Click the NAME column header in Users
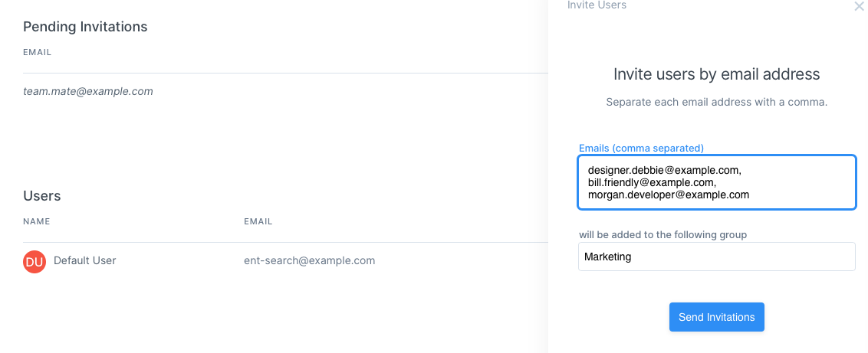868x353 pixels. (37, 221)
